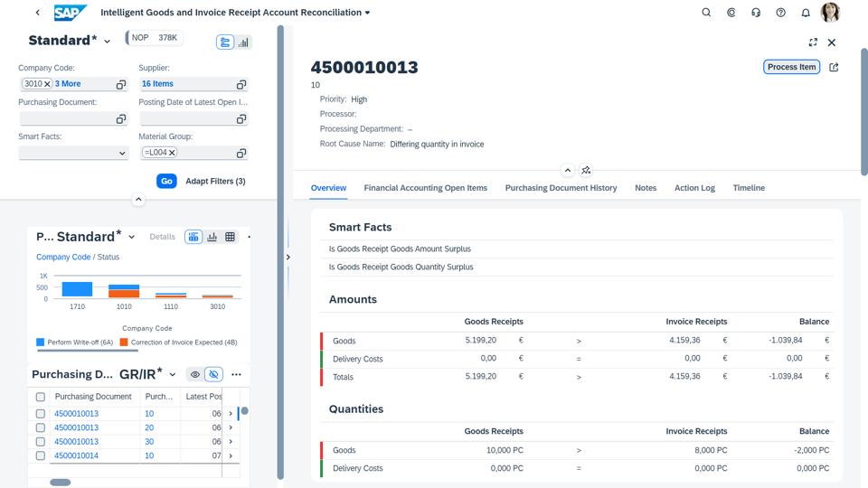The width and height of the screenshot is (868, 488).
Task: Open the 16 Items supplier link
Action: [x=157, y=83]
